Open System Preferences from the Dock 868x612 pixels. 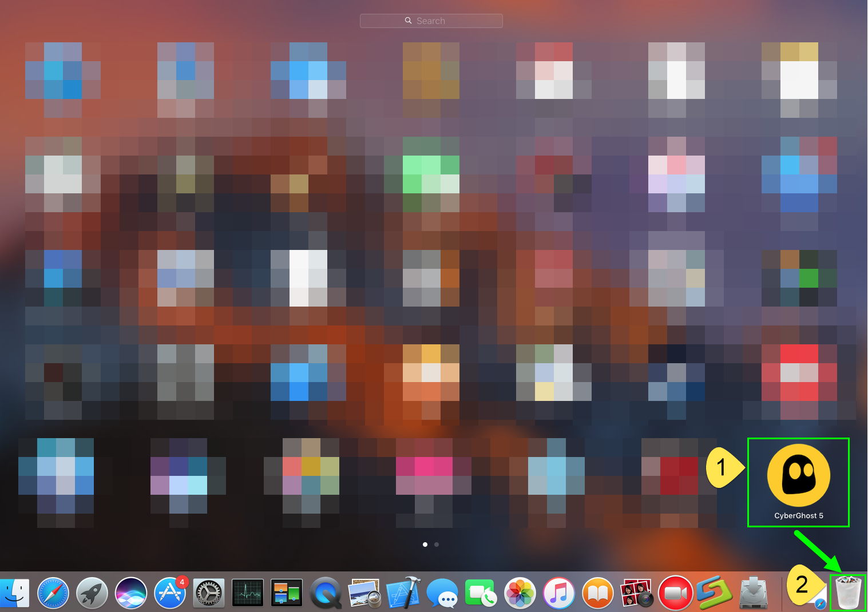(x=209, y=593)
